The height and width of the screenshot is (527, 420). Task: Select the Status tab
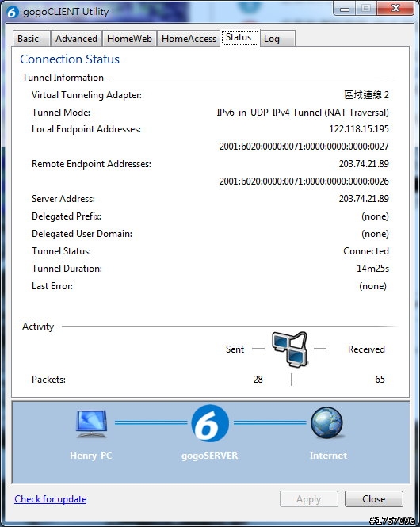[239, 37]
